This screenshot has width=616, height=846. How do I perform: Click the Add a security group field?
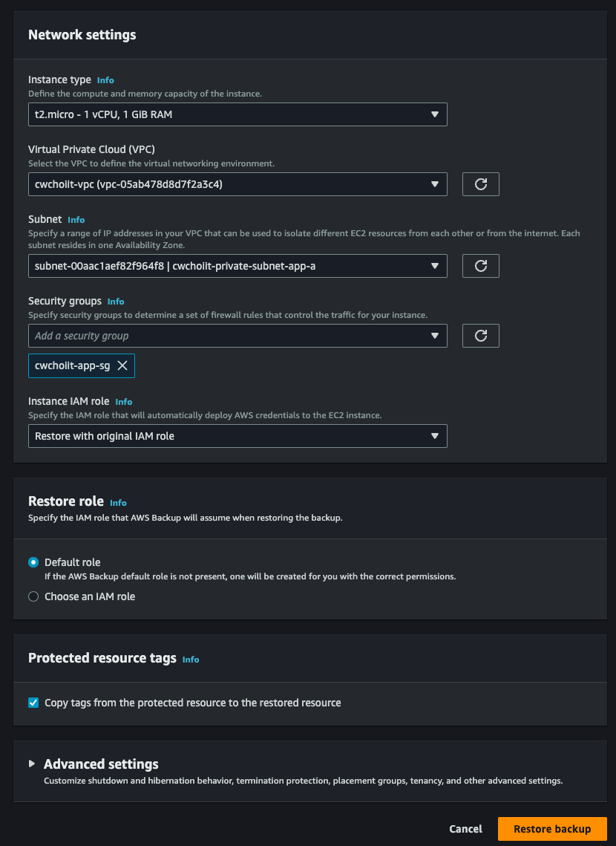pos(237,336)
